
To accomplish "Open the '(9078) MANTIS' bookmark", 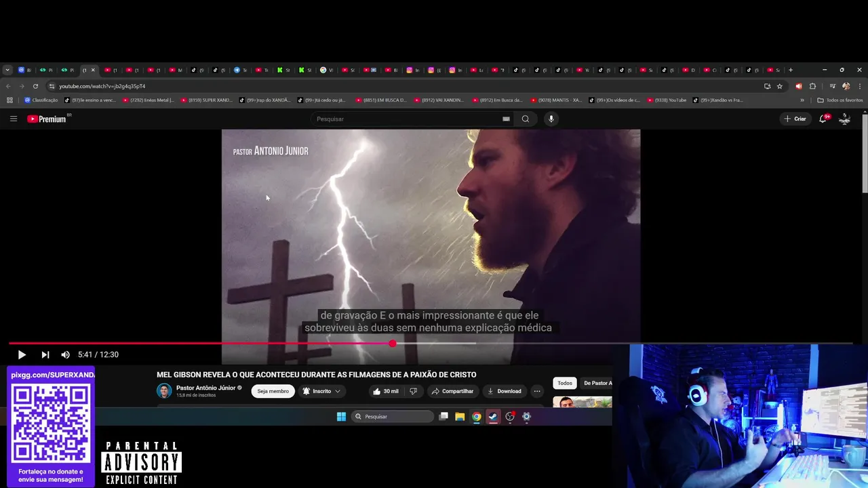I will point(557,100).
